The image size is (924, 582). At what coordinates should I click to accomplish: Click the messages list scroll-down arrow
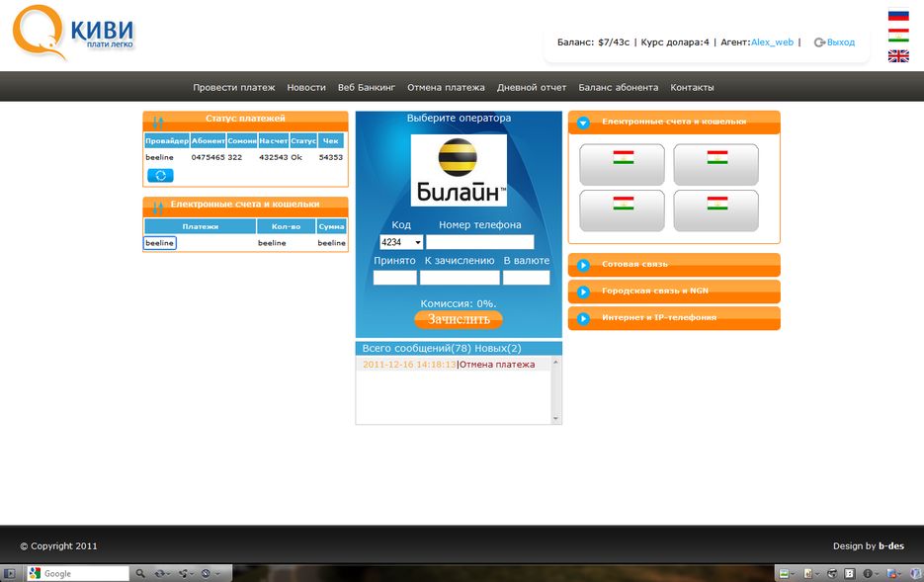(555, 418)
